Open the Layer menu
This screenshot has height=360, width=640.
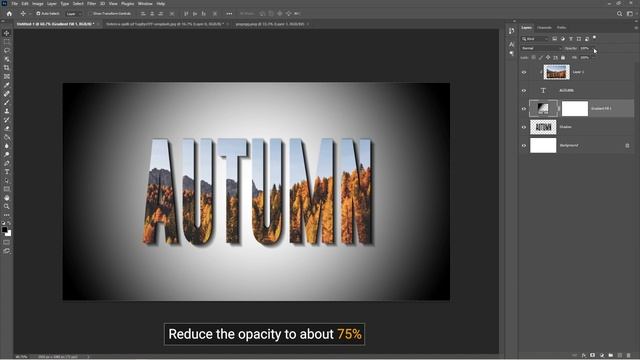[52, 4]
